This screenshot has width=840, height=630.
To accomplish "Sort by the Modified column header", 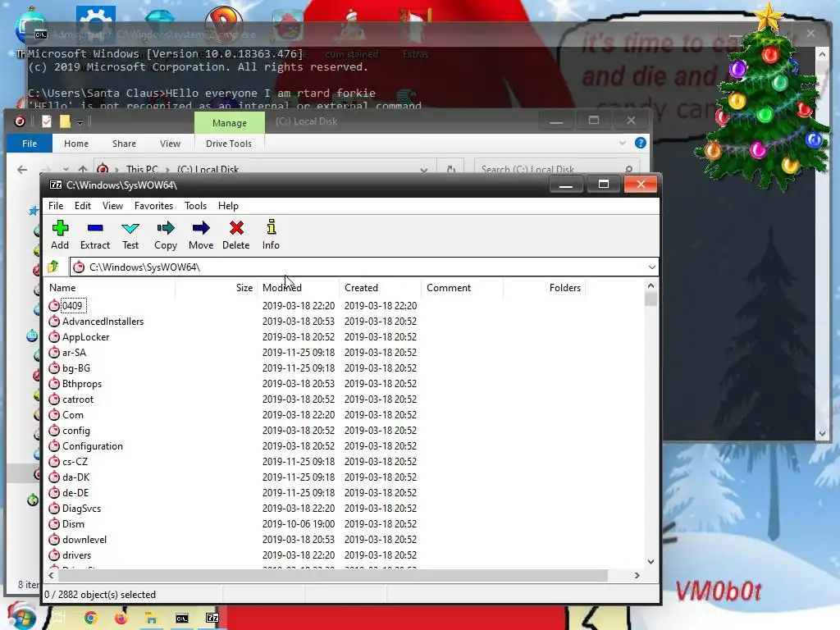I will [299, 288].
